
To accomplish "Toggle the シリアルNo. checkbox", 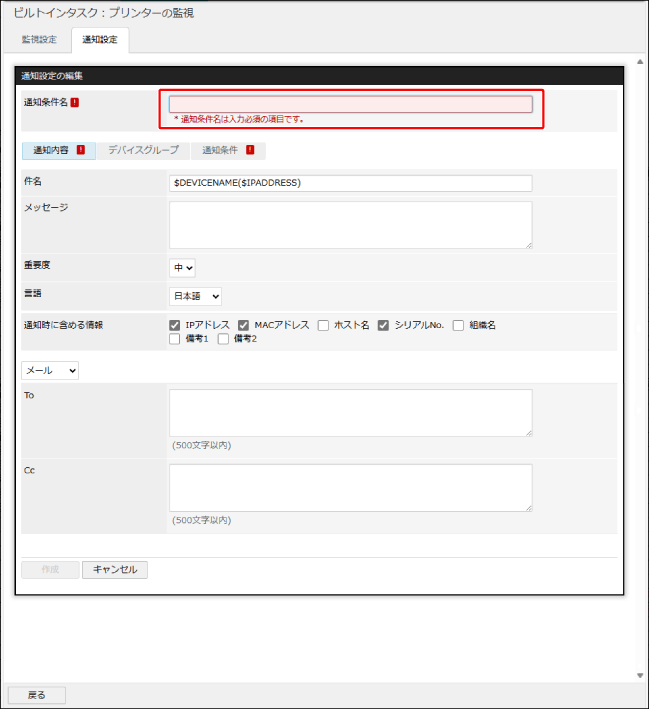I will [383, 325].
